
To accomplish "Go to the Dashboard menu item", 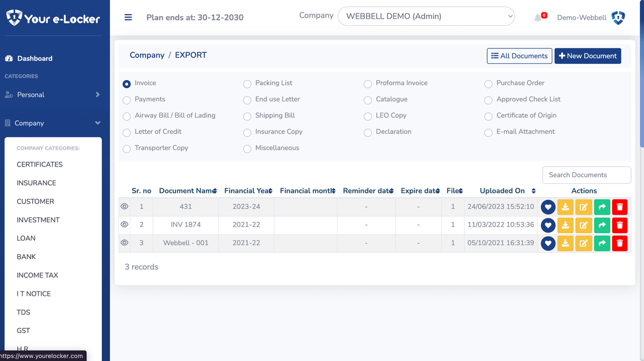I will [x=34, y=58].
